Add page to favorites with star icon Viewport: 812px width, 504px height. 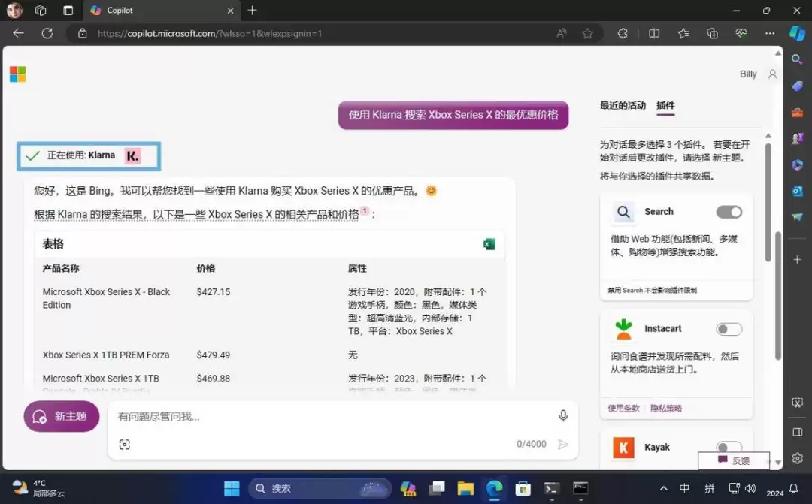[587, 34]
